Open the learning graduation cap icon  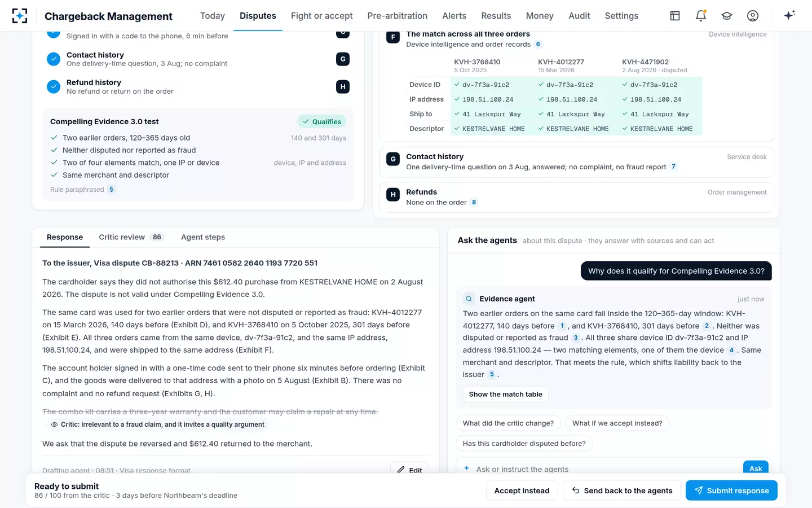pos(727,16)
